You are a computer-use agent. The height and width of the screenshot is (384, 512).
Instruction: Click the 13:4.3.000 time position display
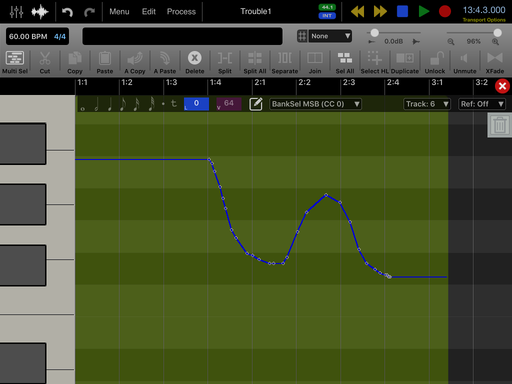coord(484,10)
